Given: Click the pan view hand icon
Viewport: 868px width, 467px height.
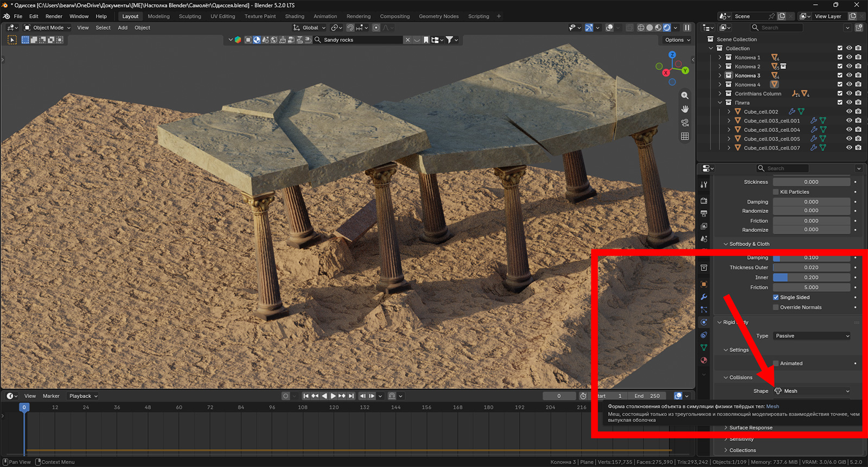Looking at the screenshot, I should pyautogui.click(x=685, y=109).
